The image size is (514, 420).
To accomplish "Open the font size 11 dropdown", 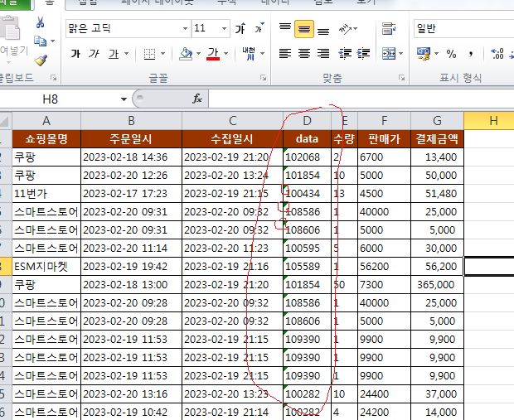I will pyautogui.click(x=224, y=28).
